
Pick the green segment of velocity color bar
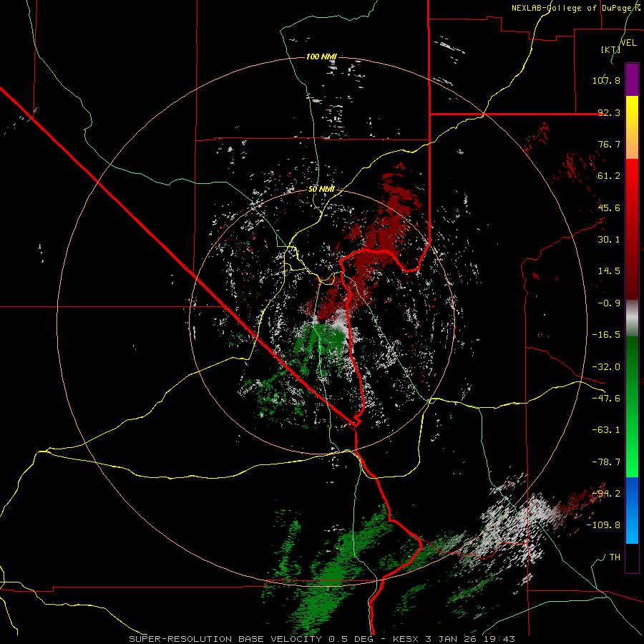tap(632, 406)
